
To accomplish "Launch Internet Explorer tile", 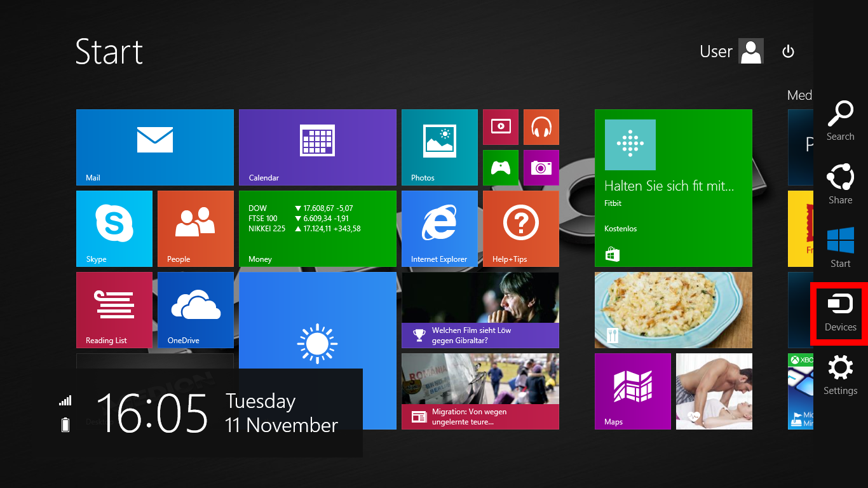I will (x=440, y=229).
